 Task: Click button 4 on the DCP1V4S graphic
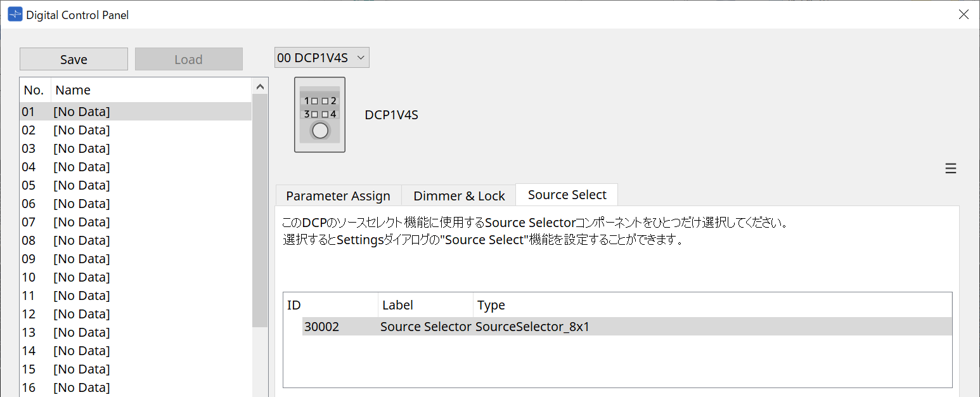pos(325,114)
